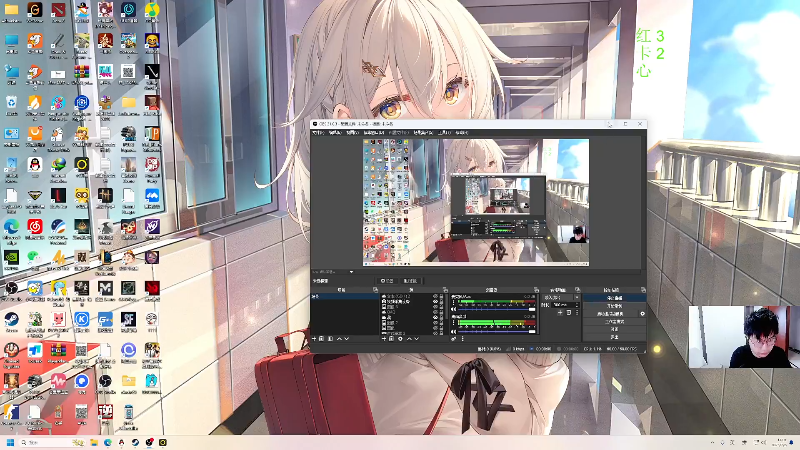Open lower audio channel three-dot menu
The image size is (800, 450).
(454, 322)
